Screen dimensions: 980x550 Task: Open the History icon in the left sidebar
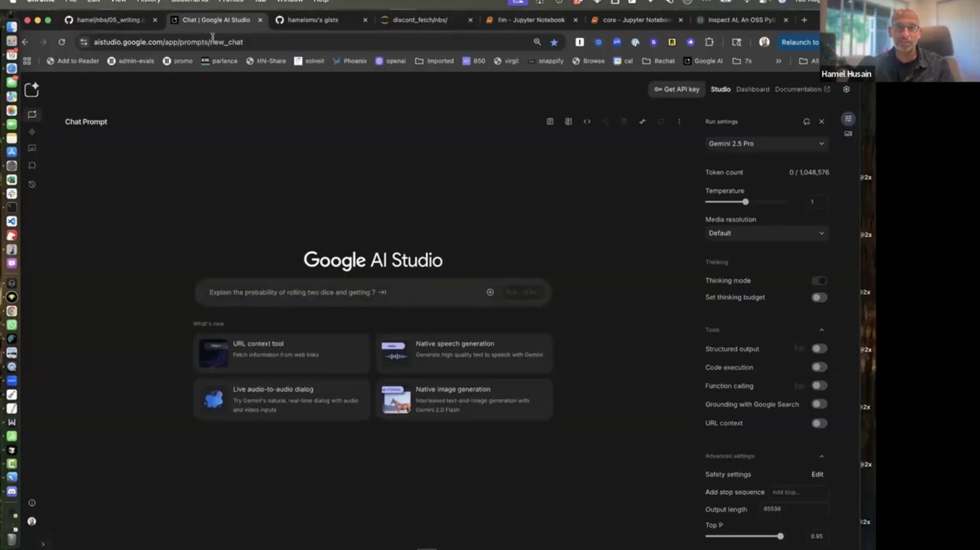pos(32,184)
